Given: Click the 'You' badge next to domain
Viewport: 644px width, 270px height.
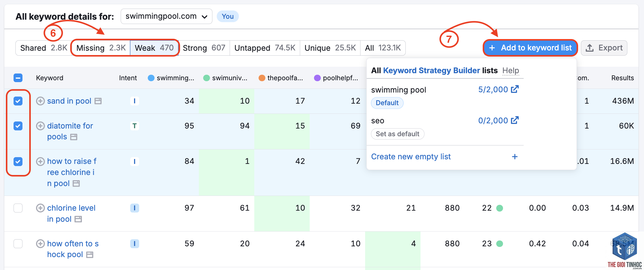Looking at the screenshot, I should (228, 16).
